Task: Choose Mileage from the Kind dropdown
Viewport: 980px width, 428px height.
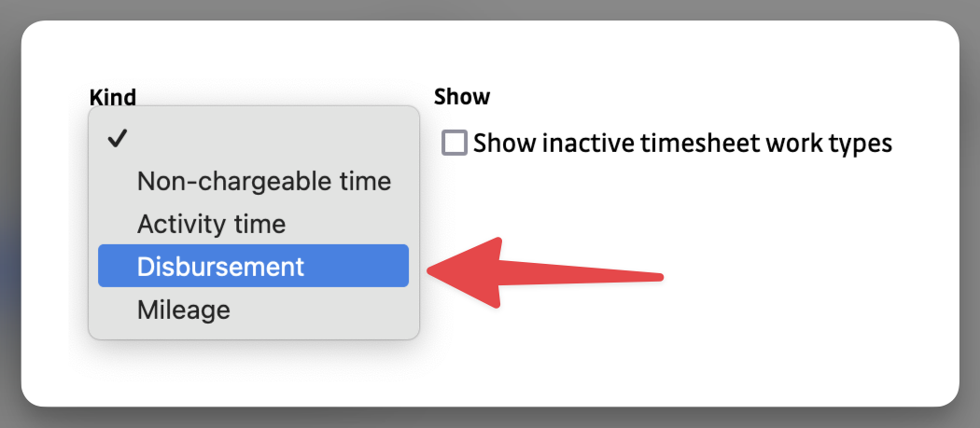Action: click(x=183, y=309)
